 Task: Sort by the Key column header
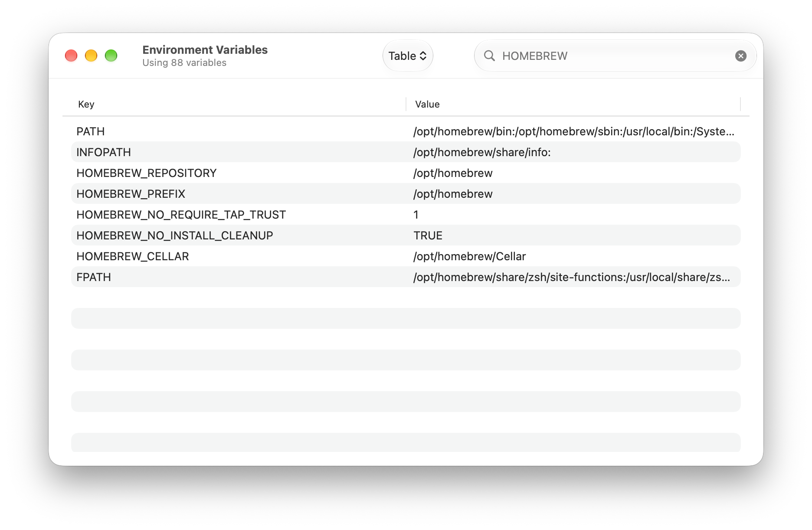[x=86, y=104]
